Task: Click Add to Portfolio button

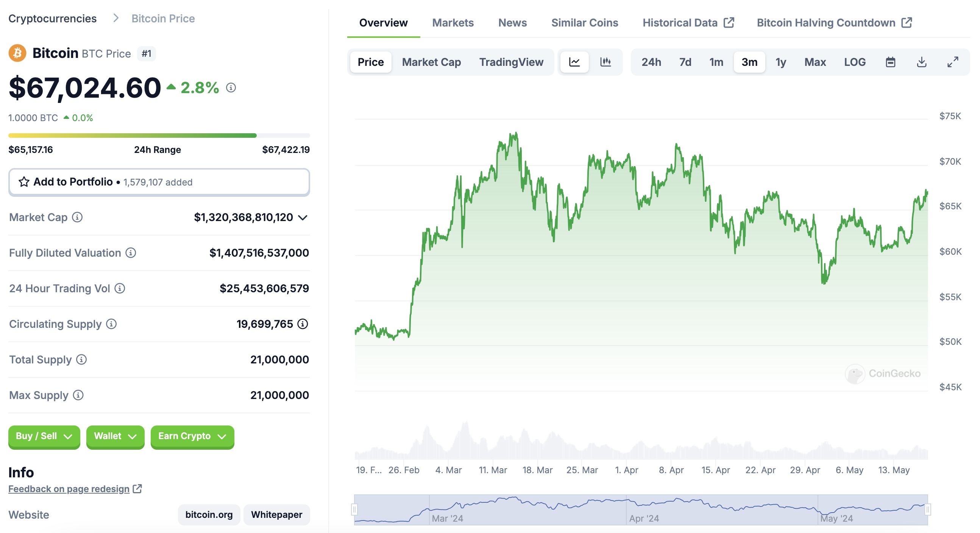Action: click(x=159, y=182)
